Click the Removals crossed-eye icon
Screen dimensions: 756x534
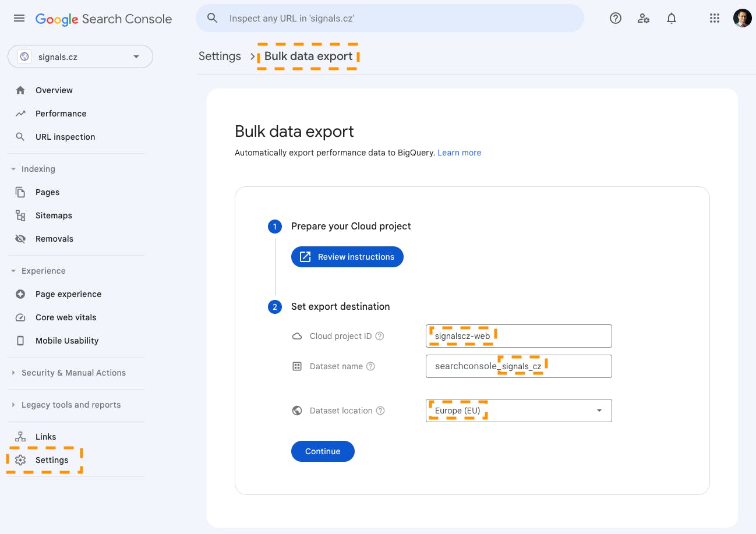point(20,239)
